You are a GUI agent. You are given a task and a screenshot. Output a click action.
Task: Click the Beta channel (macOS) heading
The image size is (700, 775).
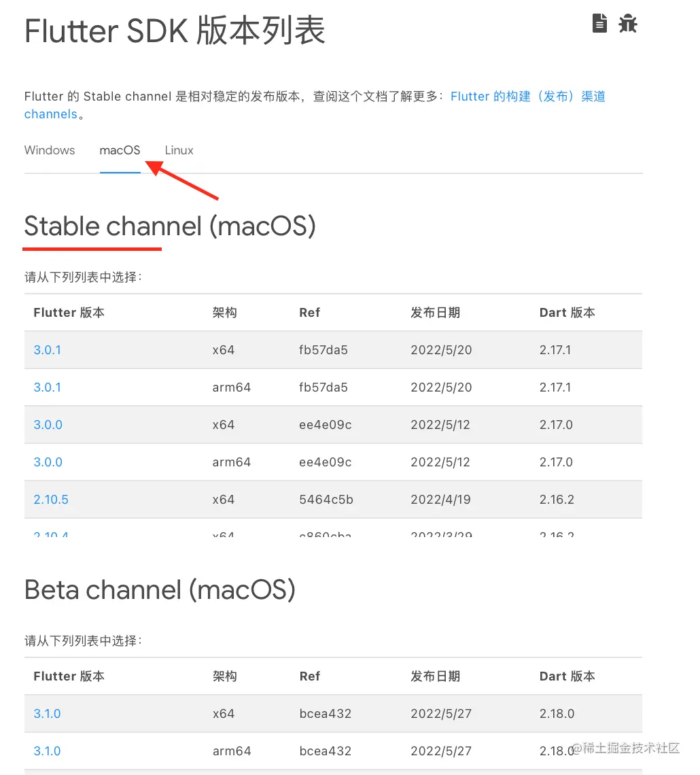tap(160, 590)
